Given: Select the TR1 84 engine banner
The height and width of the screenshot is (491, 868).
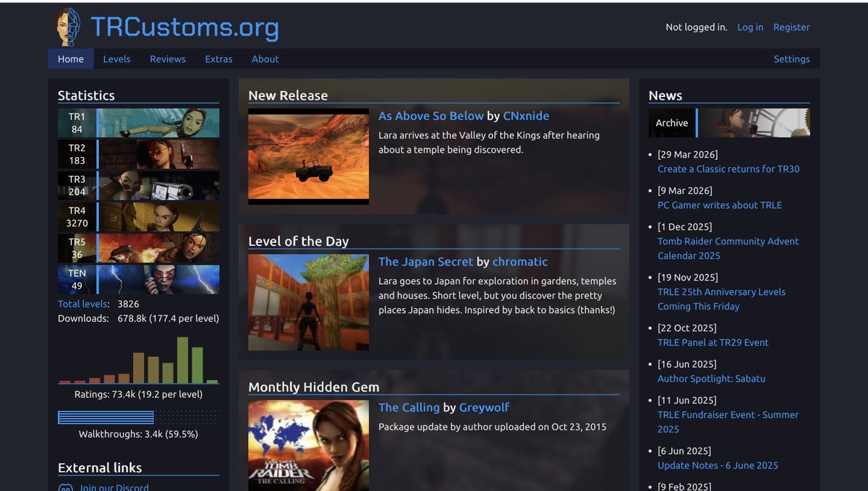Looking at the screenshot, I should (138, 123).
